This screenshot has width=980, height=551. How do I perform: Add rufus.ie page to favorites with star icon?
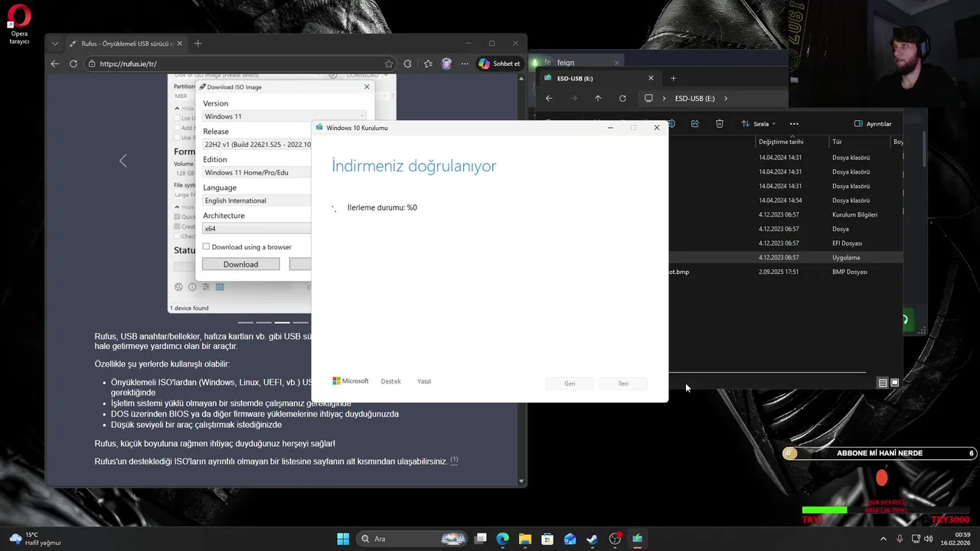(x=389, y=64)
